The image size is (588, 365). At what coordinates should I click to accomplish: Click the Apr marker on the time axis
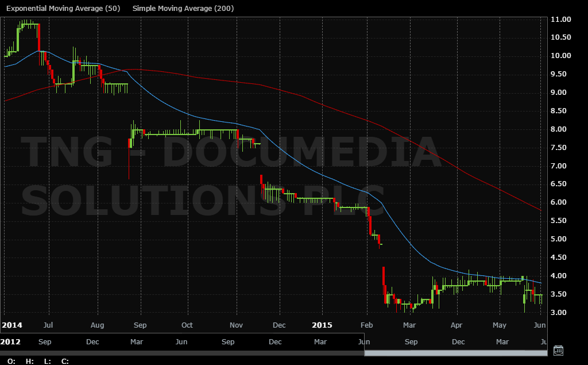click(x=457, y=325)
